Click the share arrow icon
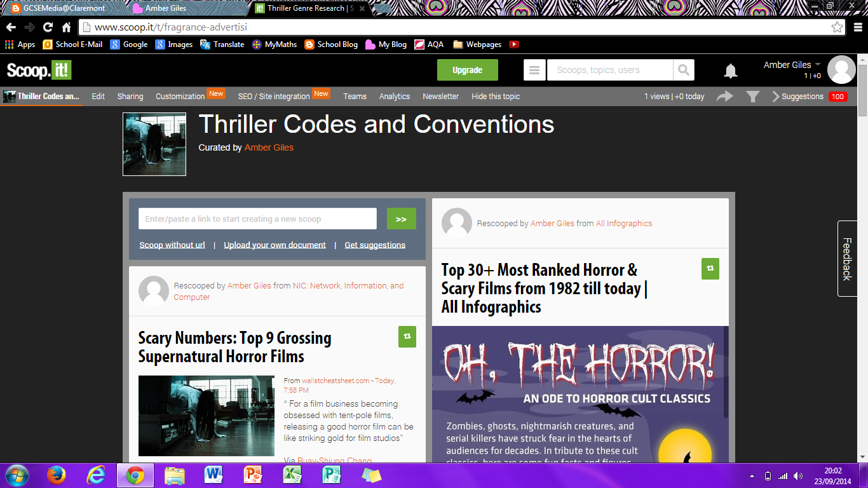 click(x=725, y=96)
